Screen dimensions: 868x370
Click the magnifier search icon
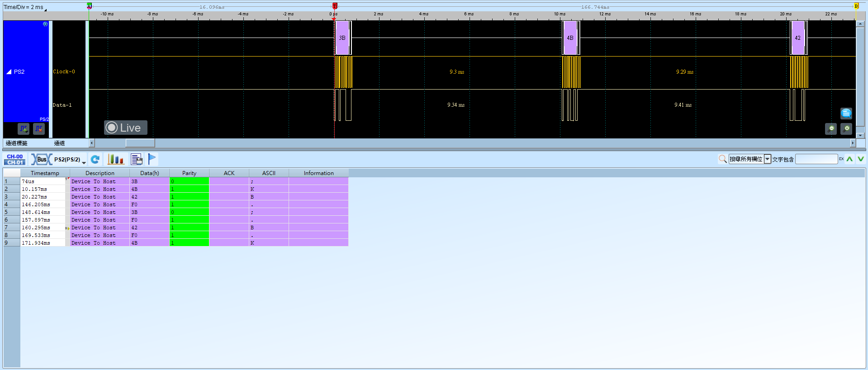(x=722, y=159)
